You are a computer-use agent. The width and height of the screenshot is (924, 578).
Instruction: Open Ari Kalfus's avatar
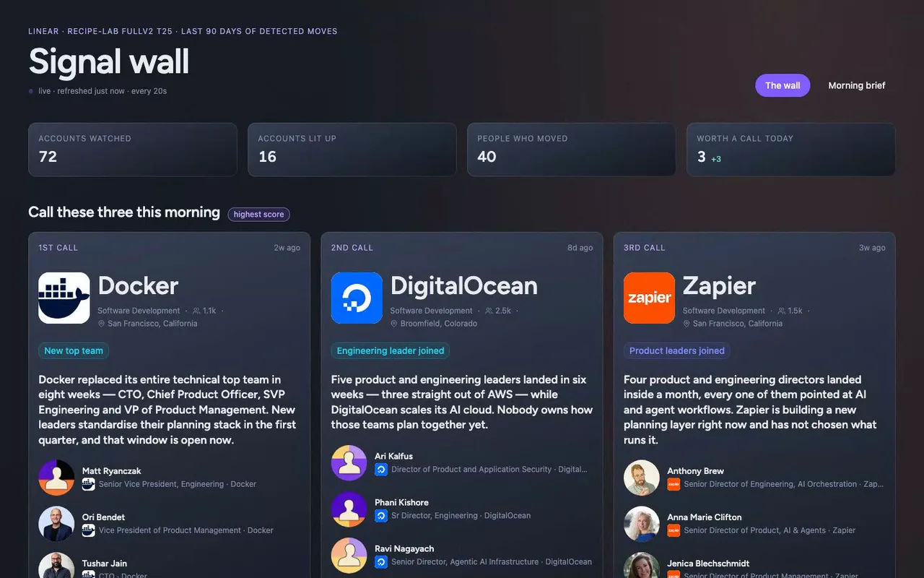point(349,463)
